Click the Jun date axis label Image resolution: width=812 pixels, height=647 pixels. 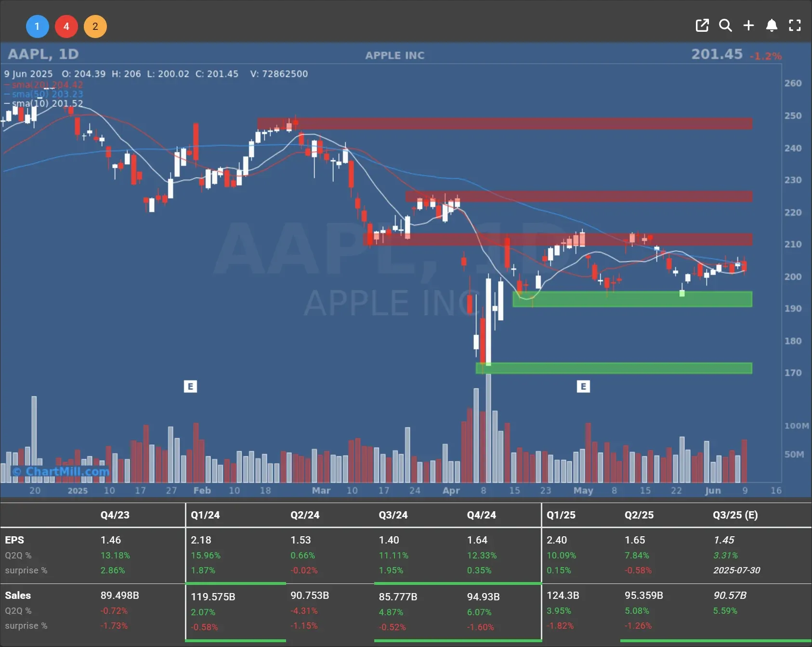click(x=713, y=491)
